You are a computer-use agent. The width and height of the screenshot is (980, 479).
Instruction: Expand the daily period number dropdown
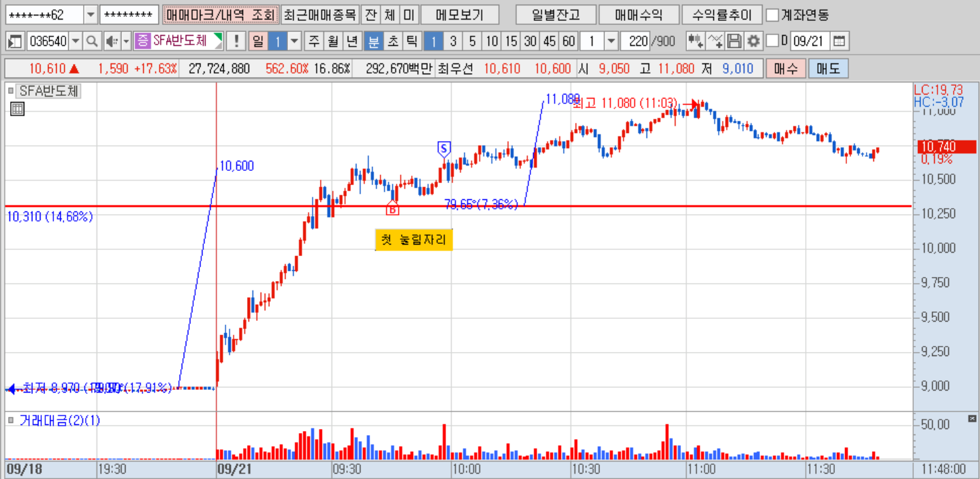[x=295, y=41]
